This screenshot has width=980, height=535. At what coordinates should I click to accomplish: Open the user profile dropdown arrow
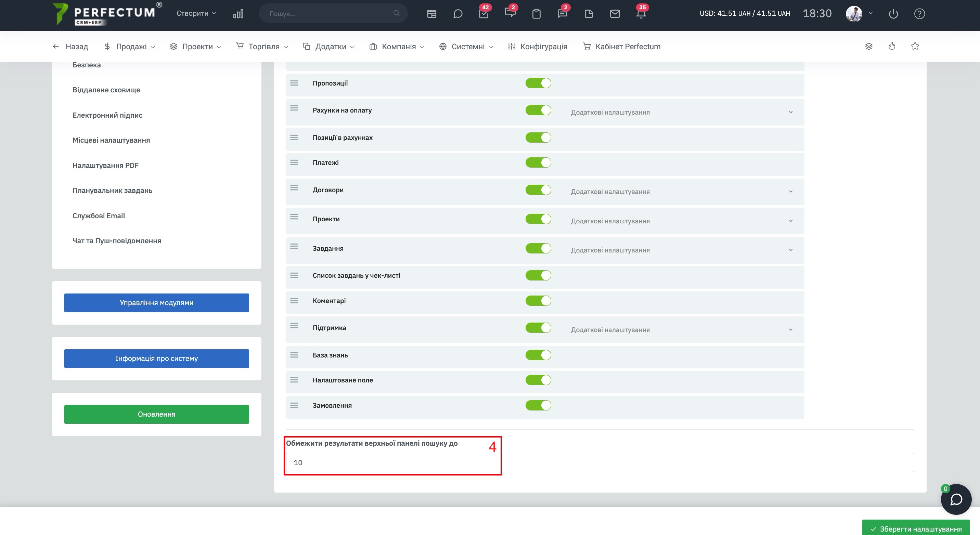[871, 13]
